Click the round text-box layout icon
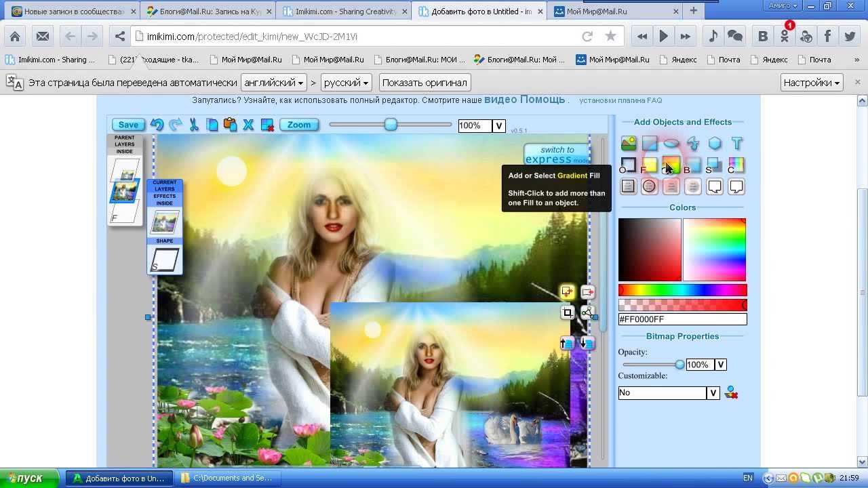The image size is (868, 488). pyautogui.click(x=650, y=186)
